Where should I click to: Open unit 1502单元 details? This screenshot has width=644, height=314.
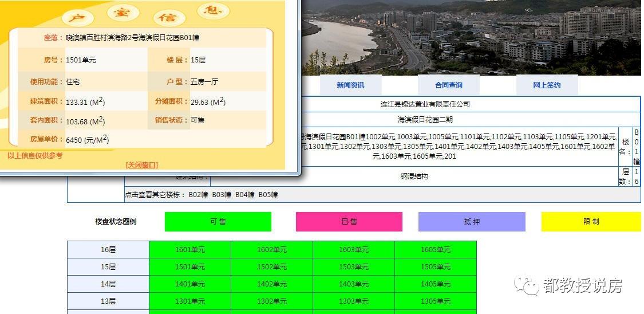click(272, 267)
